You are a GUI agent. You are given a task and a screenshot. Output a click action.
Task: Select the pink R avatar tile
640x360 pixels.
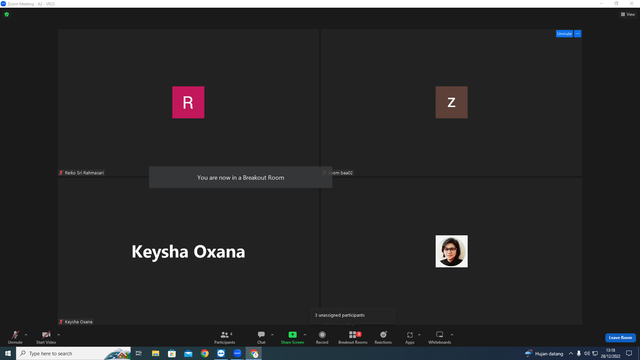coord(188,102)
